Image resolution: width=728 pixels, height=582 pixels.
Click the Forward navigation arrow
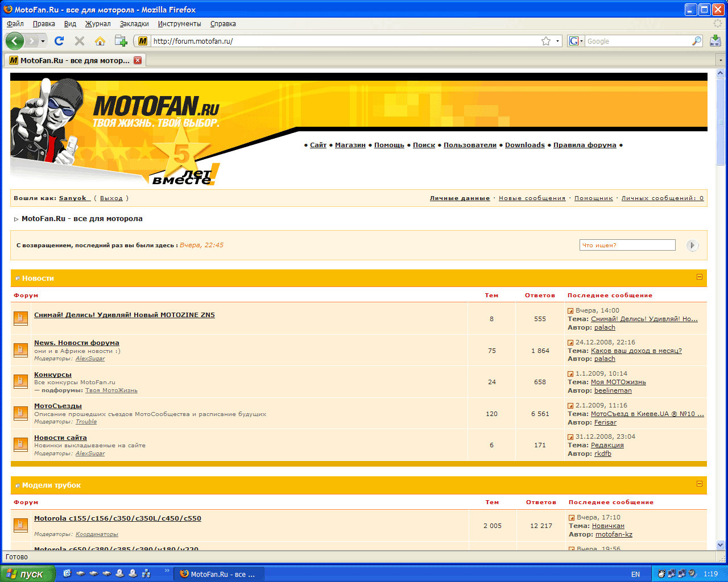pyautogui.click(x=32, y=41)
